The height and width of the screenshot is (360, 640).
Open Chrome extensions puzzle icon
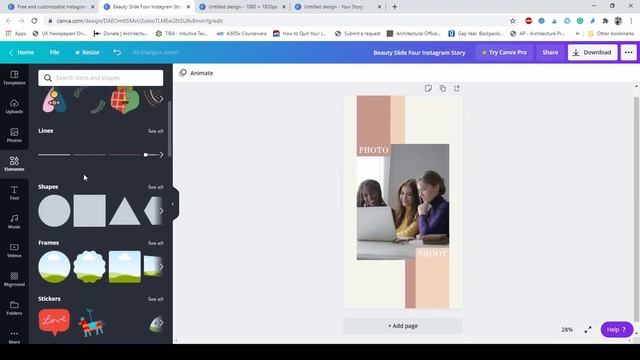(x=605, y=21)
